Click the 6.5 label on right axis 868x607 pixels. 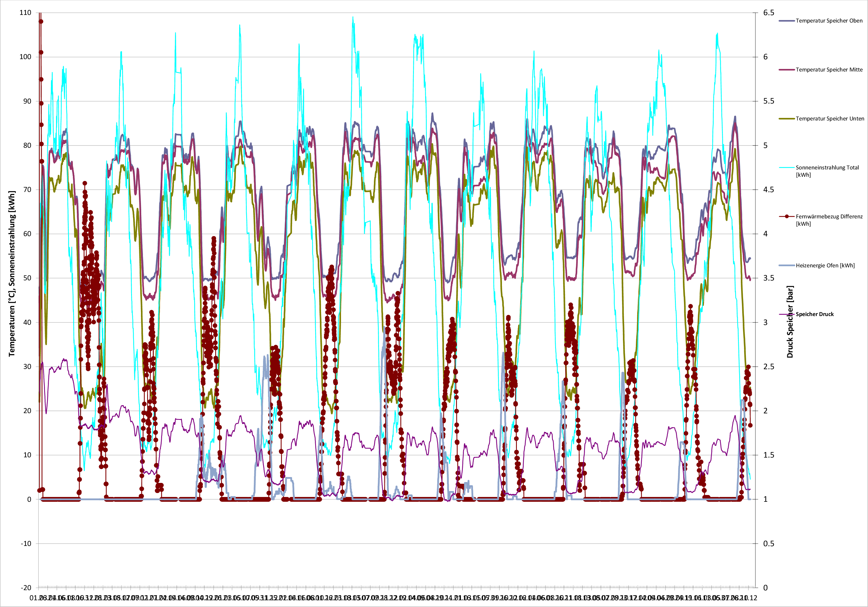click(769, 12)
